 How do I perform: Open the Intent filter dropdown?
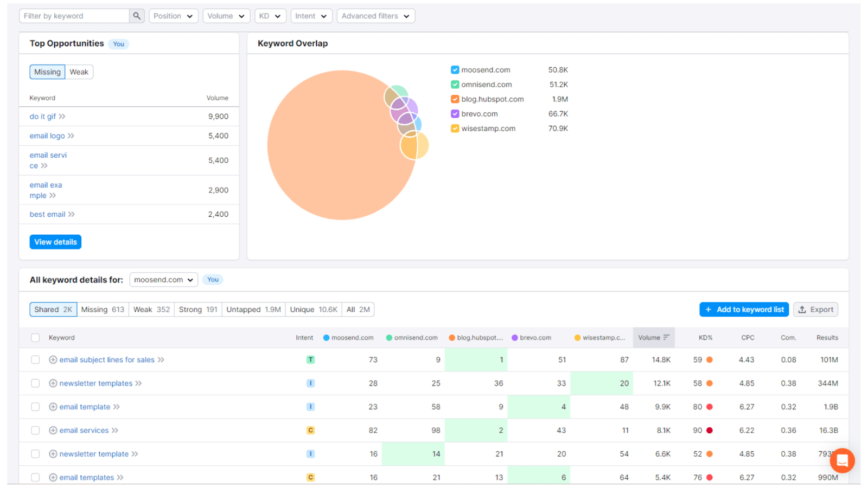(x=311, y=16)
